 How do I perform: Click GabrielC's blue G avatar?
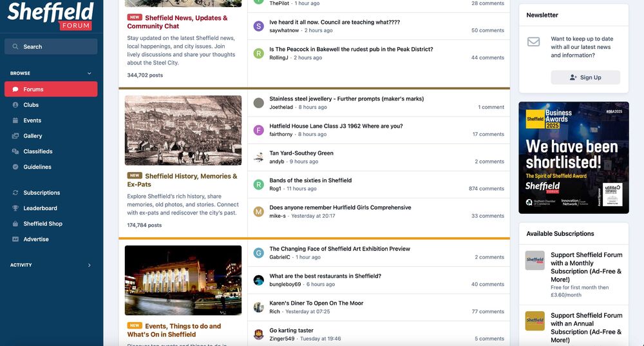point(258,253)
